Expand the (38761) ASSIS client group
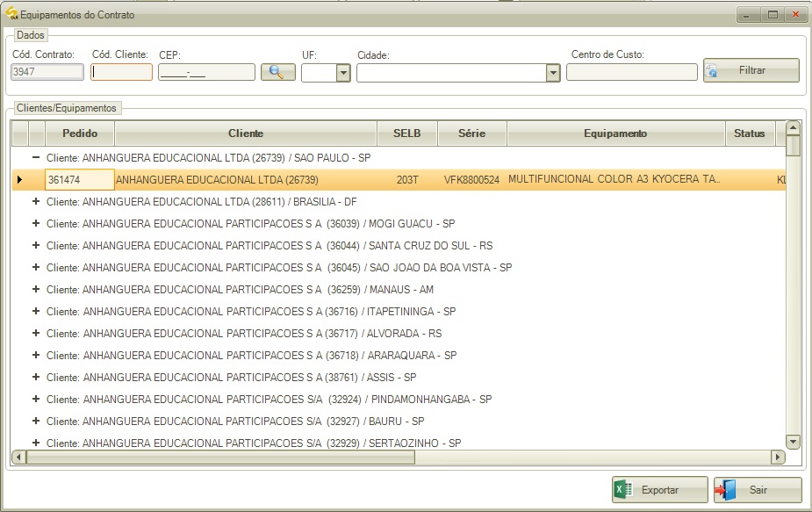Screen dimensions: 812x512 36,377
